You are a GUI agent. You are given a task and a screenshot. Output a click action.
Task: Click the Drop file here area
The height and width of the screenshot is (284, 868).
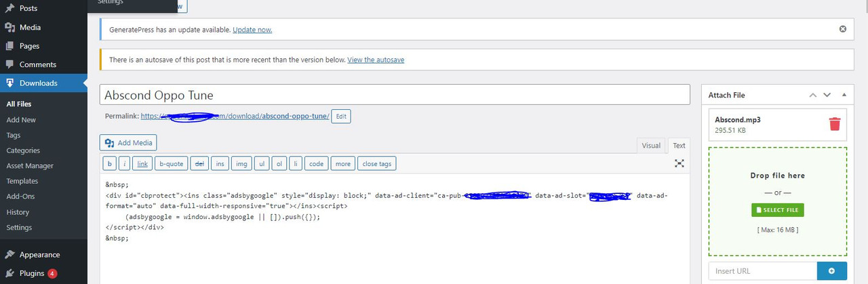[x=778, y=201]
